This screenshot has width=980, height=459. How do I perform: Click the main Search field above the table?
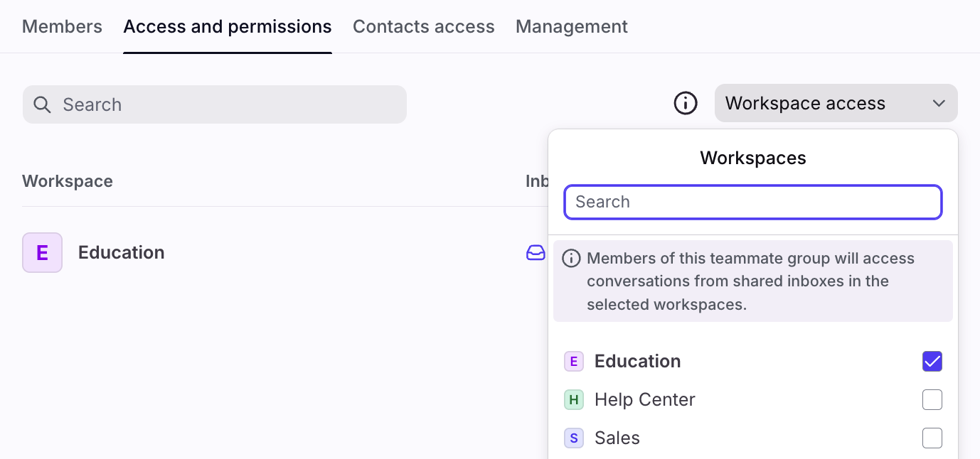[x=228, y=105]
